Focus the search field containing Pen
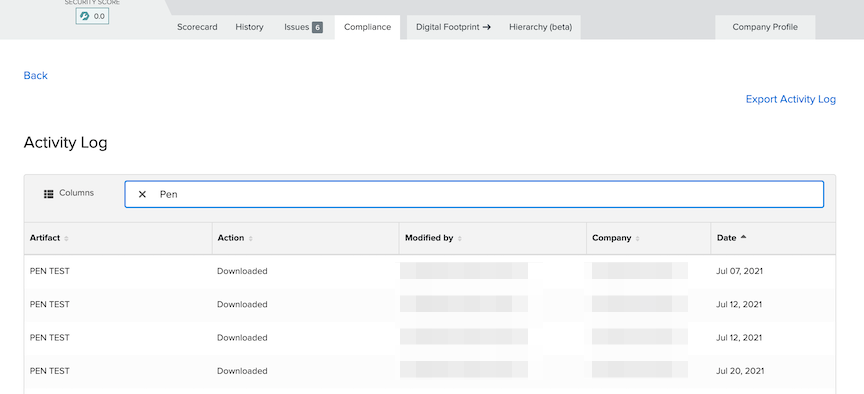 tap(474, 194)
